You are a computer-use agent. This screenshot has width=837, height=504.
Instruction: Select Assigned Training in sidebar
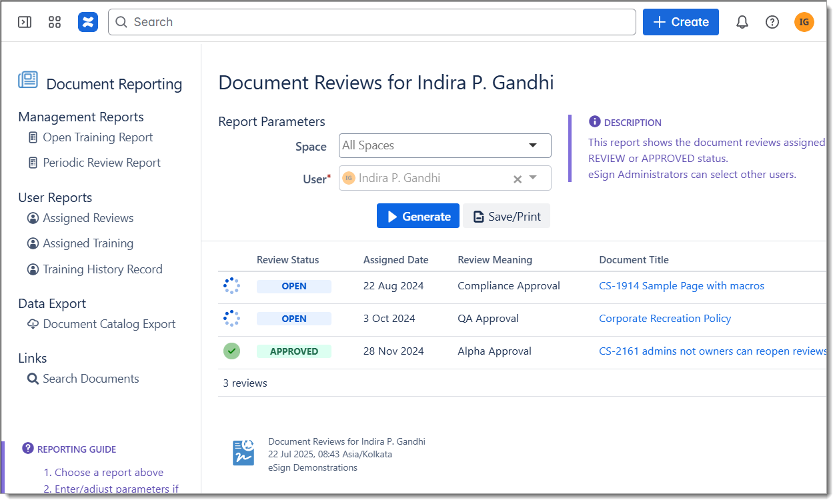(88, 244)
